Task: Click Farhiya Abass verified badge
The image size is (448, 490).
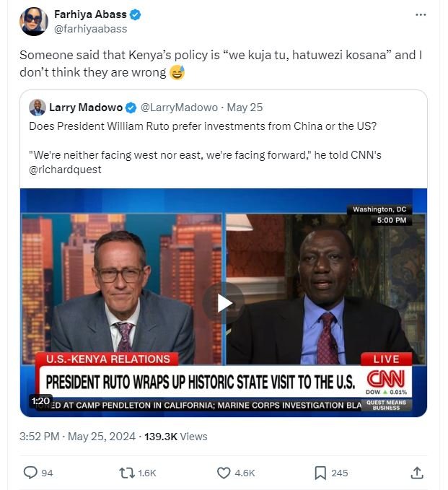Action: tap(135, 14)
